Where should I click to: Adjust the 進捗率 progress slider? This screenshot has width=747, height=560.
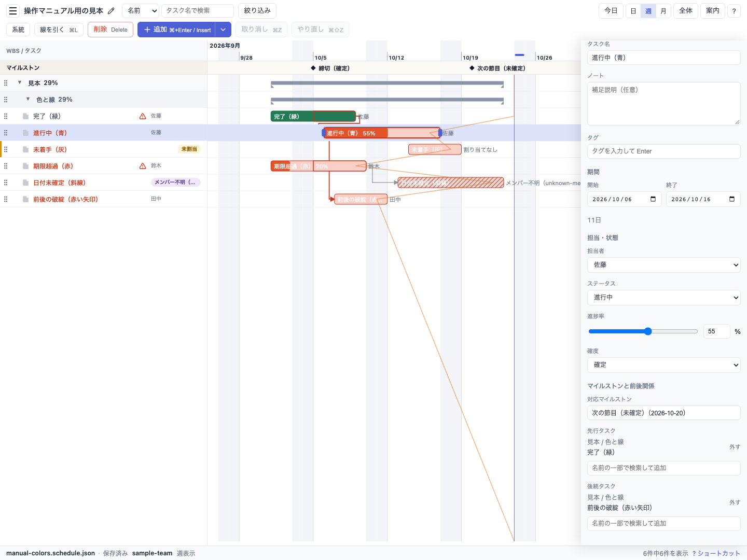coord(643,331)
